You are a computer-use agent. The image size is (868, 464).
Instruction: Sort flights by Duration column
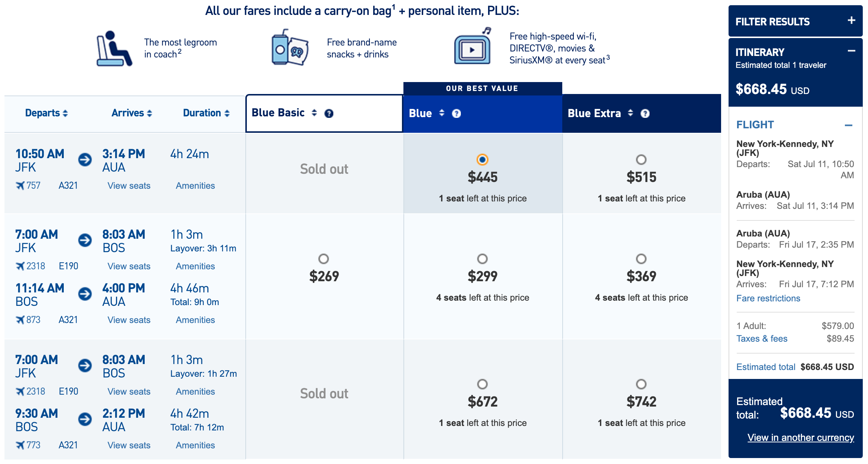[206, 113]
